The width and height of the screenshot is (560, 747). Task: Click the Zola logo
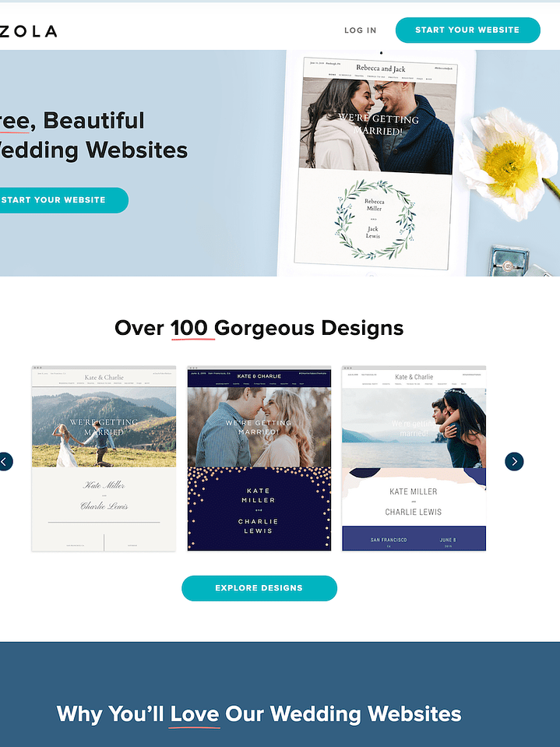coord(28,31)
